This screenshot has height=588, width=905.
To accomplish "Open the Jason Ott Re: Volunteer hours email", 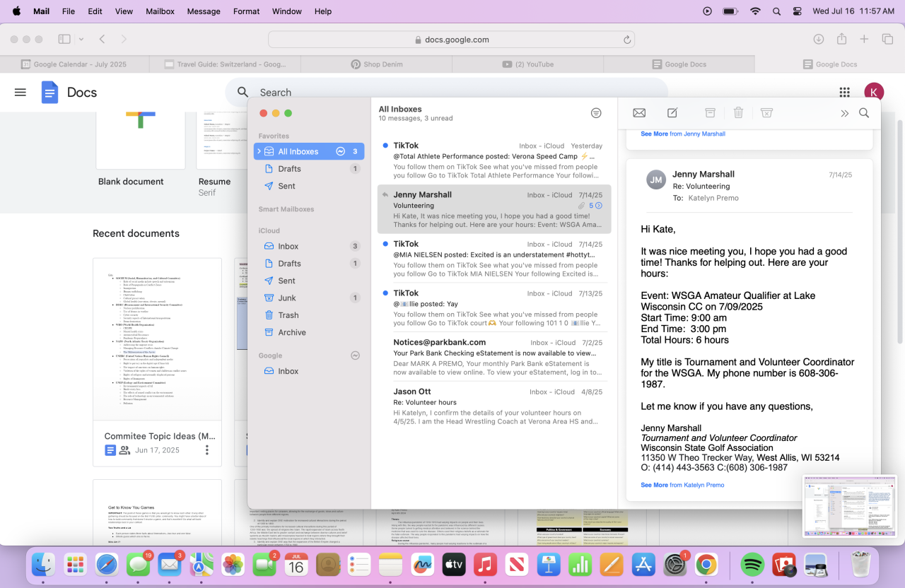I will (494, 406).
